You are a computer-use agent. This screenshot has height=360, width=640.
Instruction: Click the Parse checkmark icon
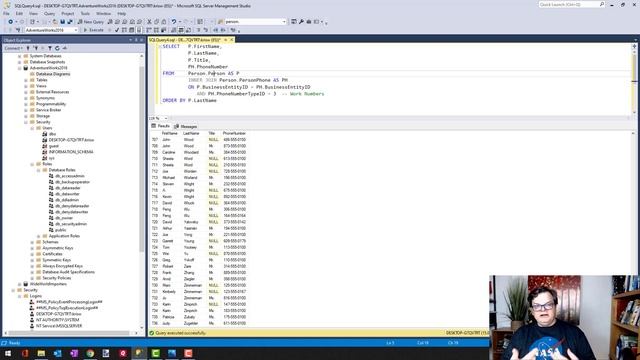click(x=117, y=30)
